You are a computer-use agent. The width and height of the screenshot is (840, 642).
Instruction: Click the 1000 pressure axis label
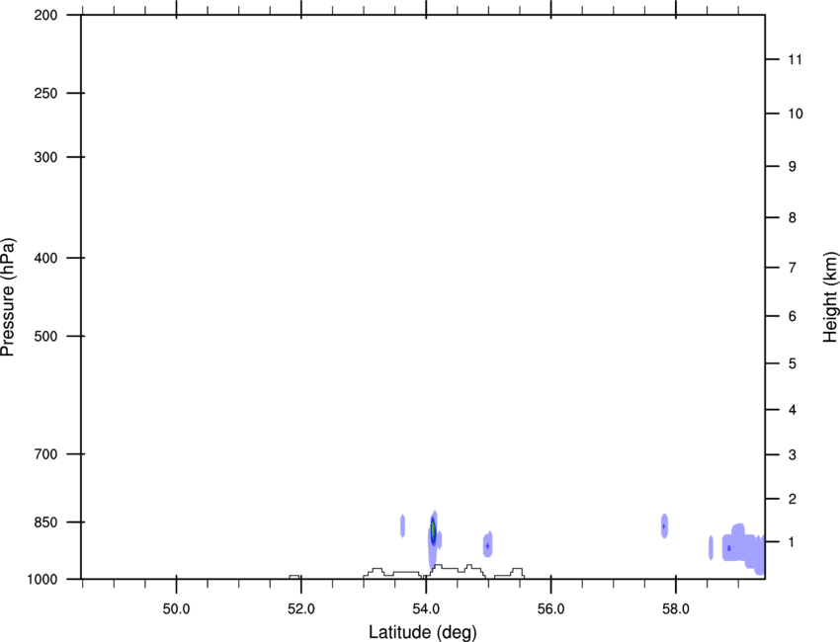coord(42,580)
